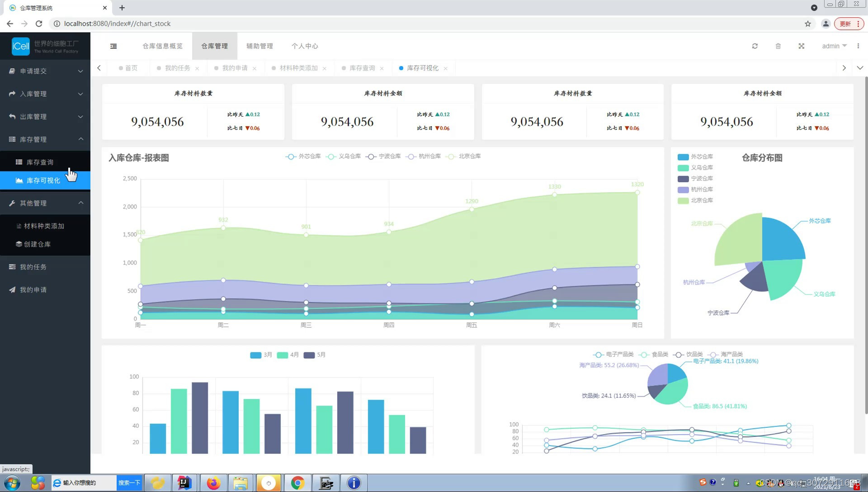
Task: Click the 搜索一下 taskbar search button
Action: point(129,483)
